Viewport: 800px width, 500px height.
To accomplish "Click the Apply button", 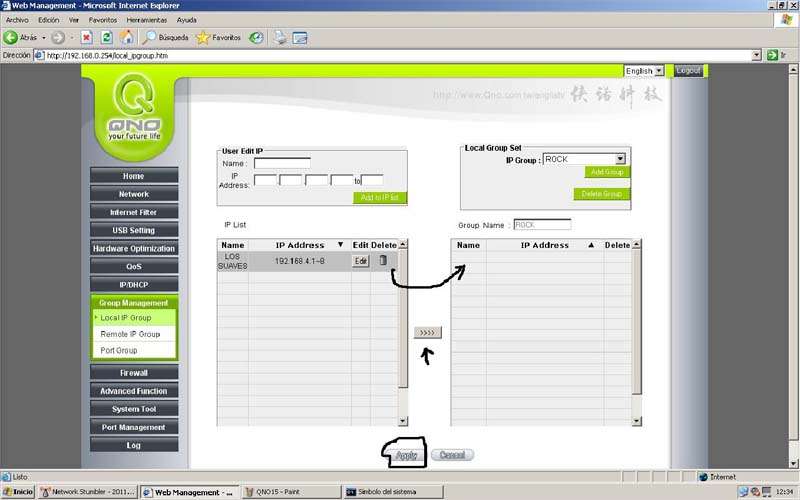I will (x=406, y=455).
